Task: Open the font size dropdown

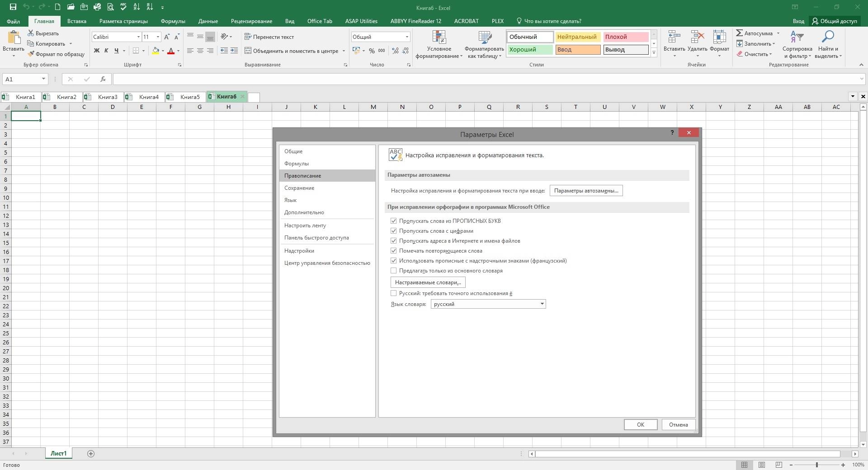Action: pos(158,37)
